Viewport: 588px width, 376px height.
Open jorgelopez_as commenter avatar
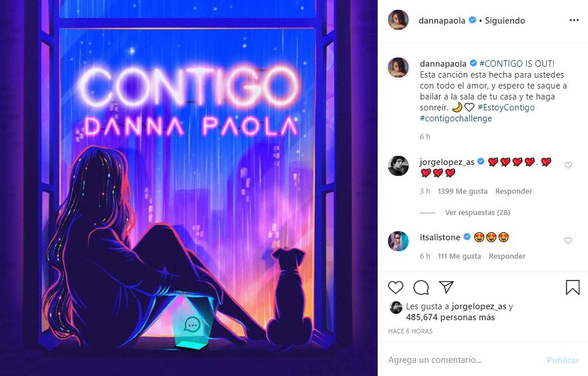point(398,166)
